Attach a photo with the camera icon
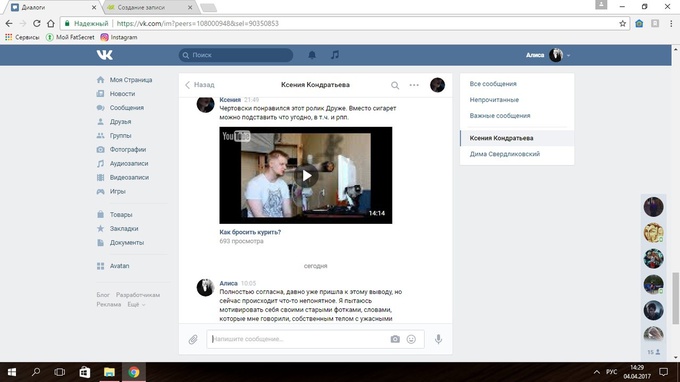Viewport: 680px width, 382px height. 395,339
